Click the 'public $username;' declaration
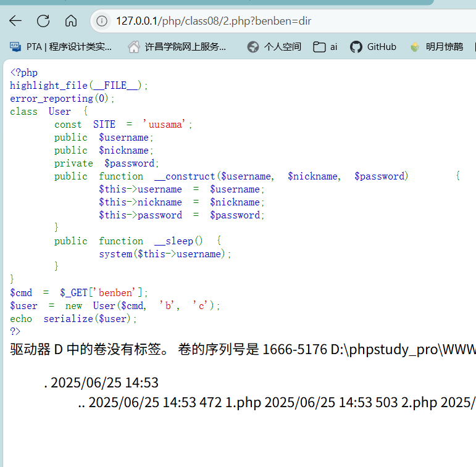This screenshot has width=476, height=467. [104, 138]
